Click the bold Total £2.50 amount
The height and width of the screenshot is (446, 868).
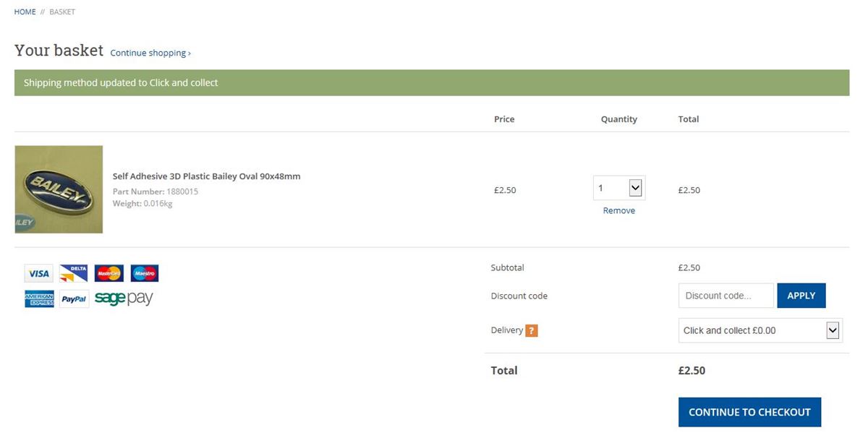click(x=692, y=370)
